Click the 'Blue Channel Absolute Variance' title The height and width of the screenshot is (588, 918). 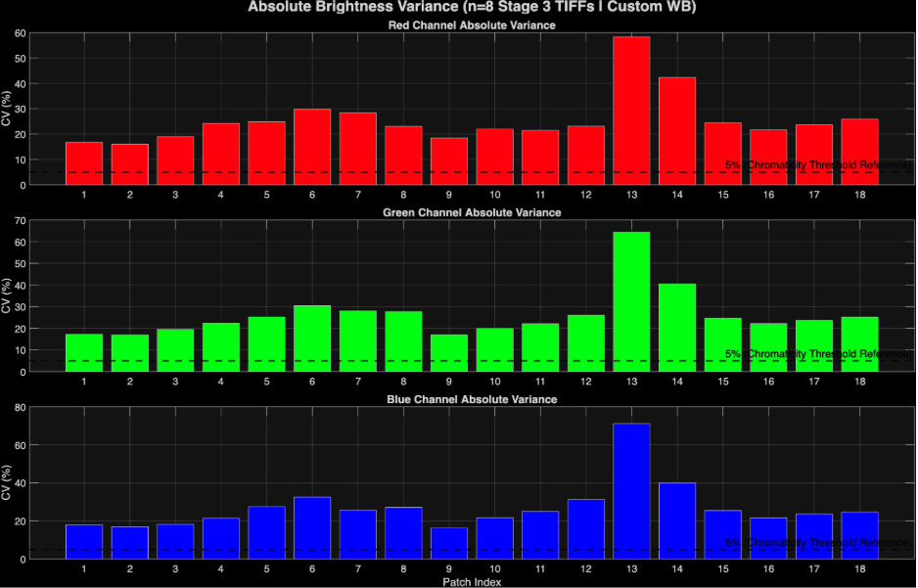(x=472, y=399)
